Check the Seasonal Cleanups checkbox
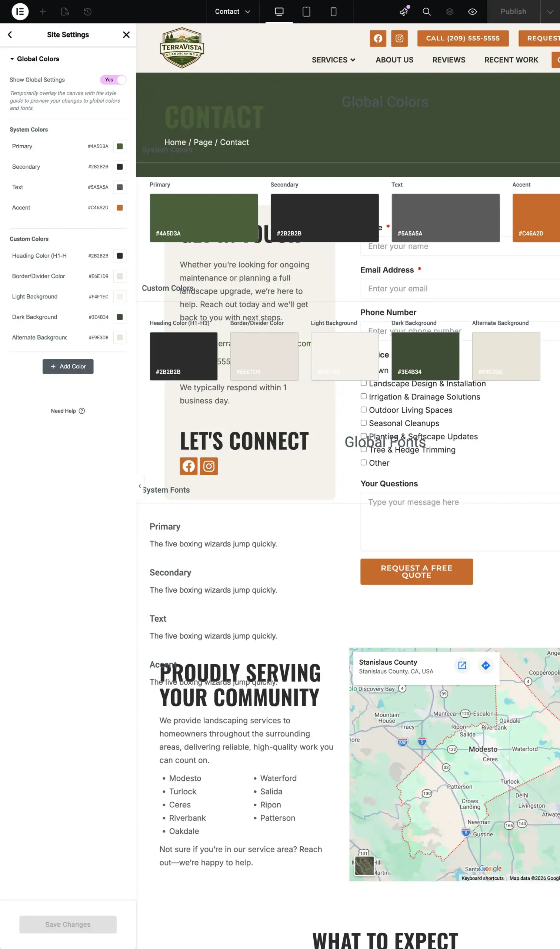Viewport: 560px width, 949px height. (363, 423)
